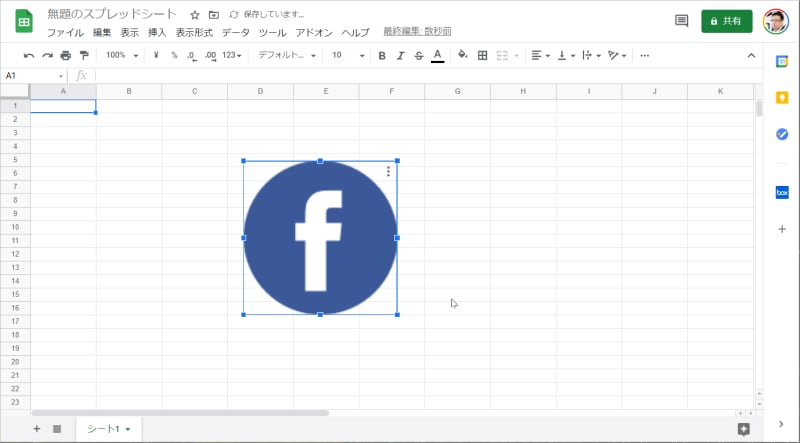The image size is (800, 443).
Task: Open the アドオン menu
Action: click(314, 33)
